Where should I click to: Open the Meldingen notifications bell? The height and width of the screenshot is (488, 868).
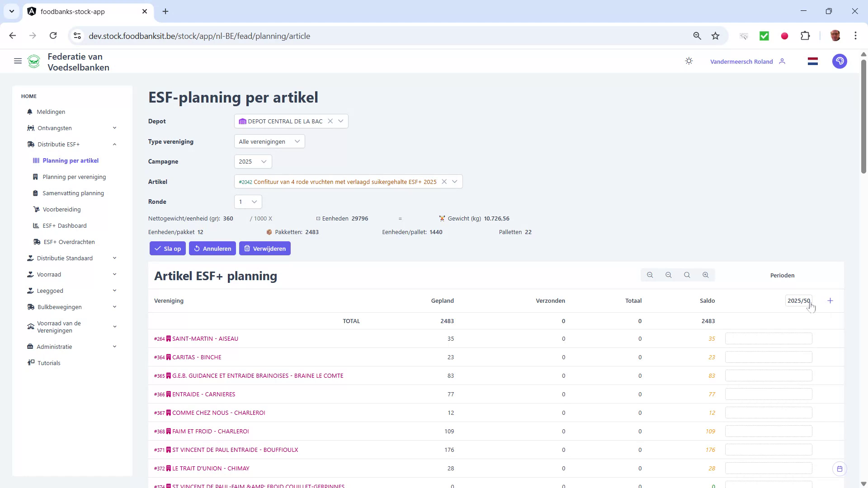51,112
